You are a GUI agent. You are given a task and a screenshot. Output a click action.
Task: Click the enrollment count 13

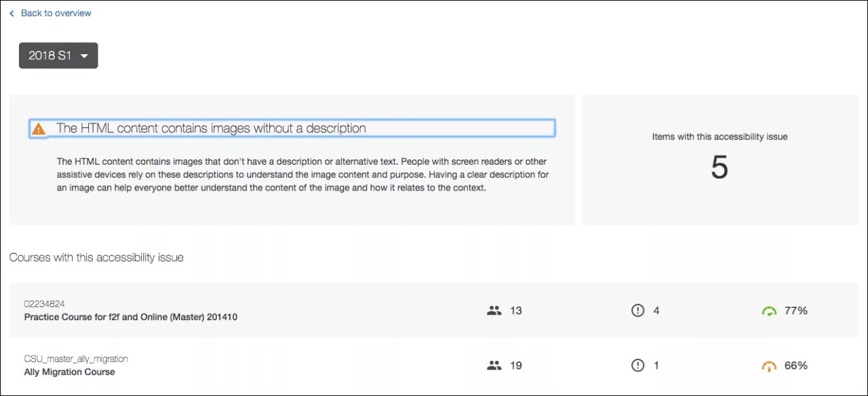(515, 311)
